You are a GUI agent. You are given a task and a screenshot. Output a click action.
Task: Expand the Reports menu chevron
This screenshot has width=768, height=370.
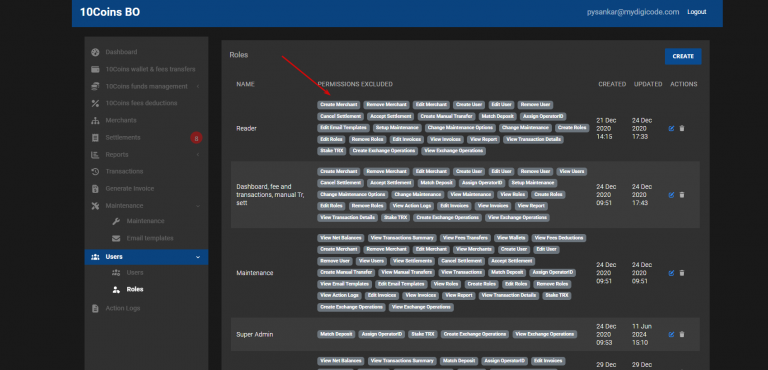click(x=198, y=155)
